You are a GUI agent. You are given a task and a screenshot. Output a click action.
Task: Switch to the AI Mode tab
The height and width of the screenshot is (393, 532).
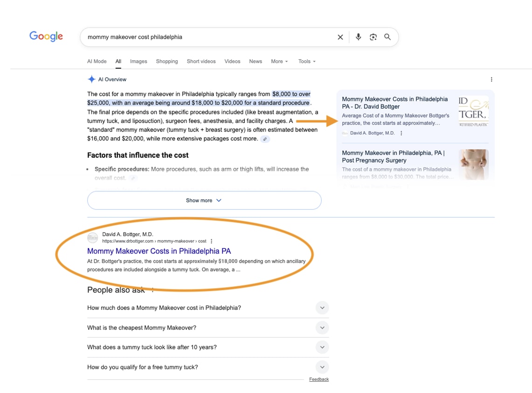tap(97, 61)
